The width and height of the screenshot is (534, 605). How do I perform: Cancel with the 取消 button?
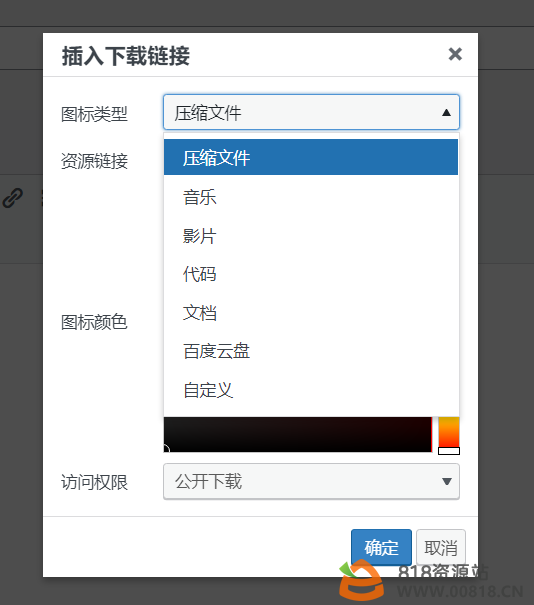coord(441,548)
